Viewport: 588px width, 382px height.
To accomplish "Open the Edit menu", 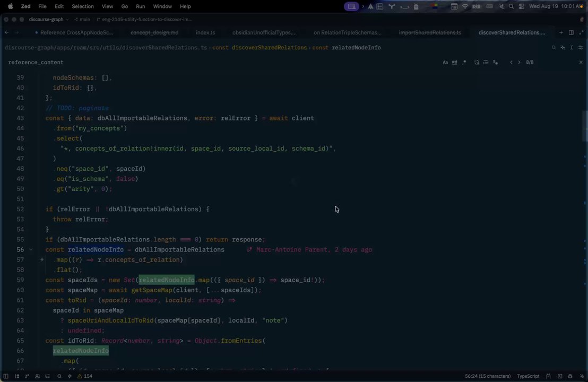I will click(59, 6).
